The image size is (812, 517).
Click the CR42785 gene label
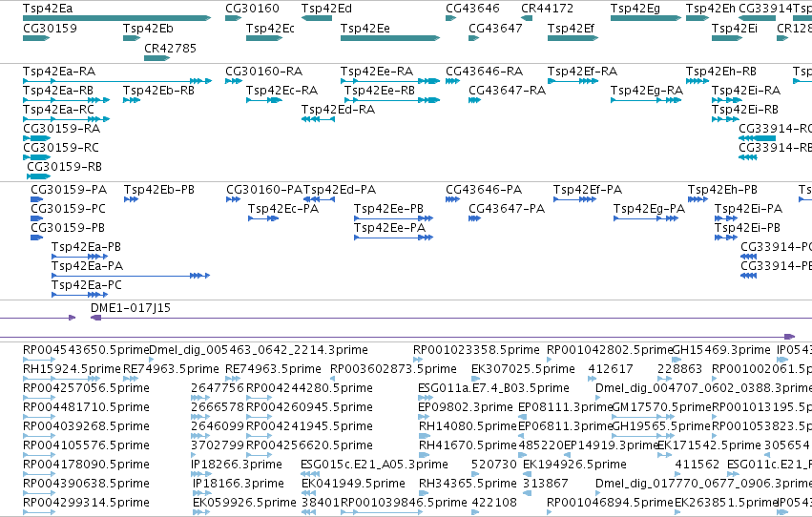[x=170, y=48]
